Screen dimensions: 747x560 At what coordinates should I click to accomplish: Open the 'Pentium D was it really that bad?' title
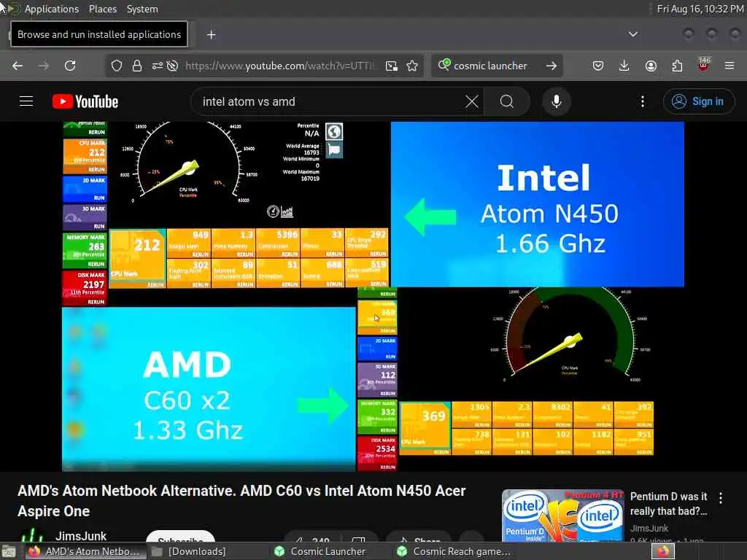coord(669,504)
